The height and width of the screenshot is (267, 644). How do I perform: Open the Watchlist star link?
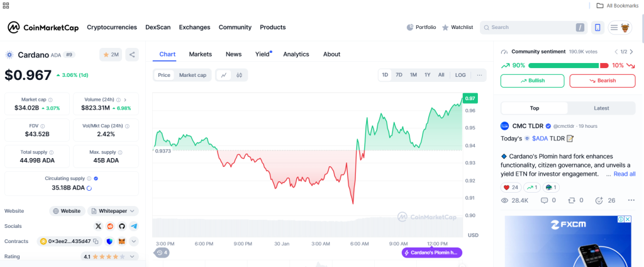click(x=457, y=27)
